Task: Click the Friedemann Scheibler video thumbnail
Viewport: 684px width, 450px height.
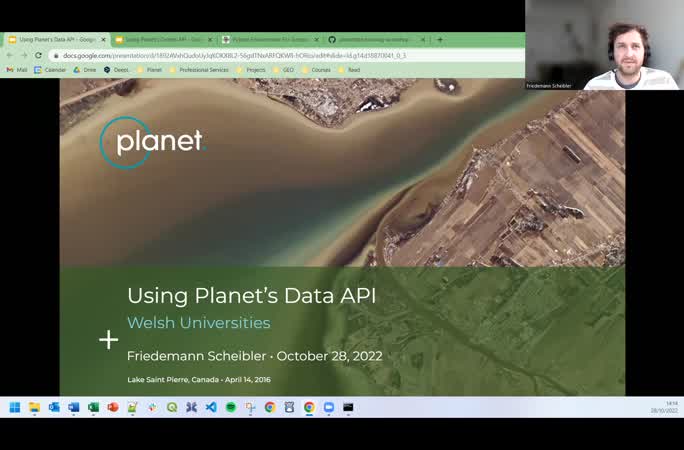Action: (604, 45)
